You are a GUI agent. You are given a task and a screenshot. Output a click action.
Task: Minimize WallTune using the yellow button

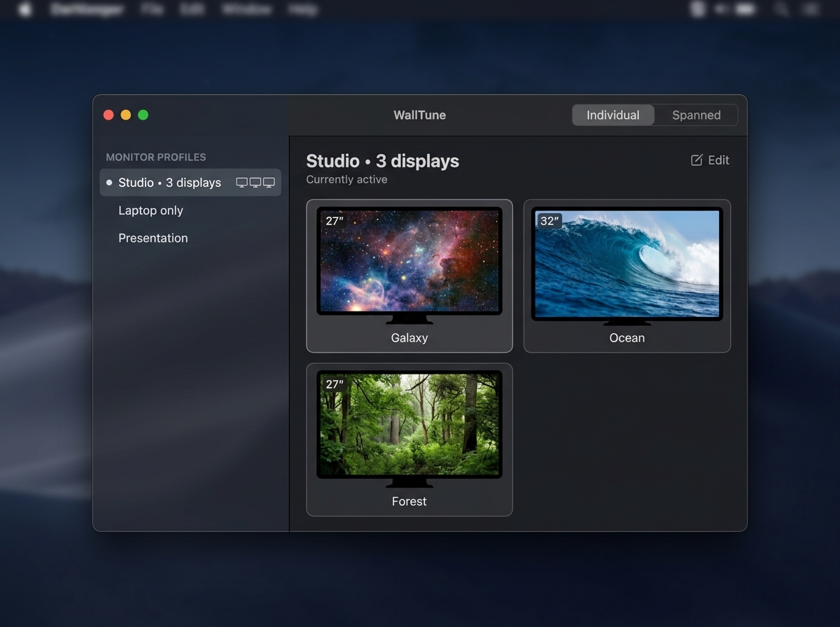pos(126,115)
